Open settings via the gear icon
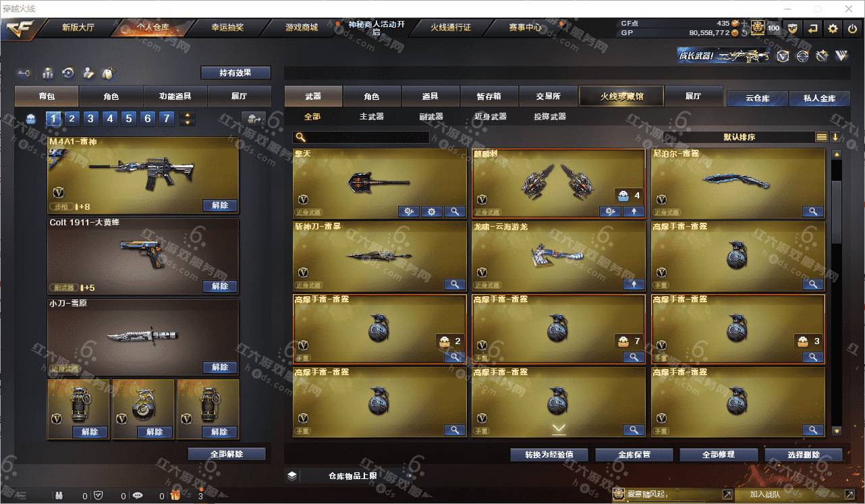Viewport: 865px width, 504px height. click(833, 28)
